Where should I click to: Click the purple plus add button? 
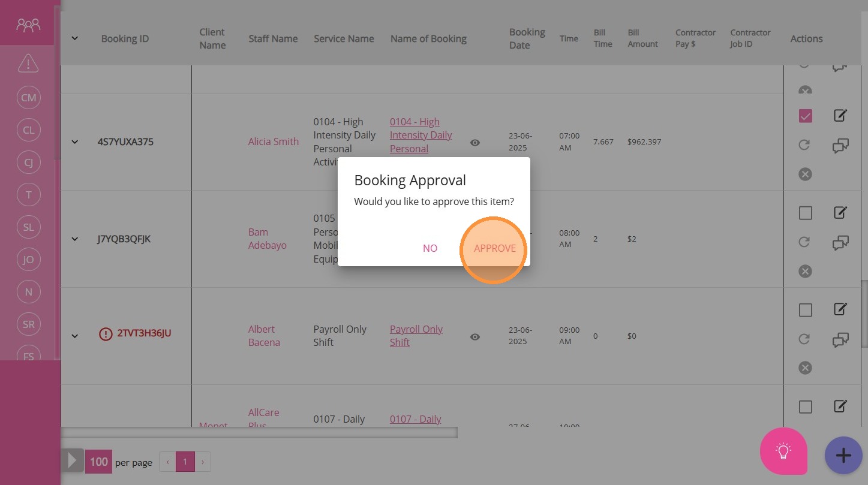click(x=843, y=455)
